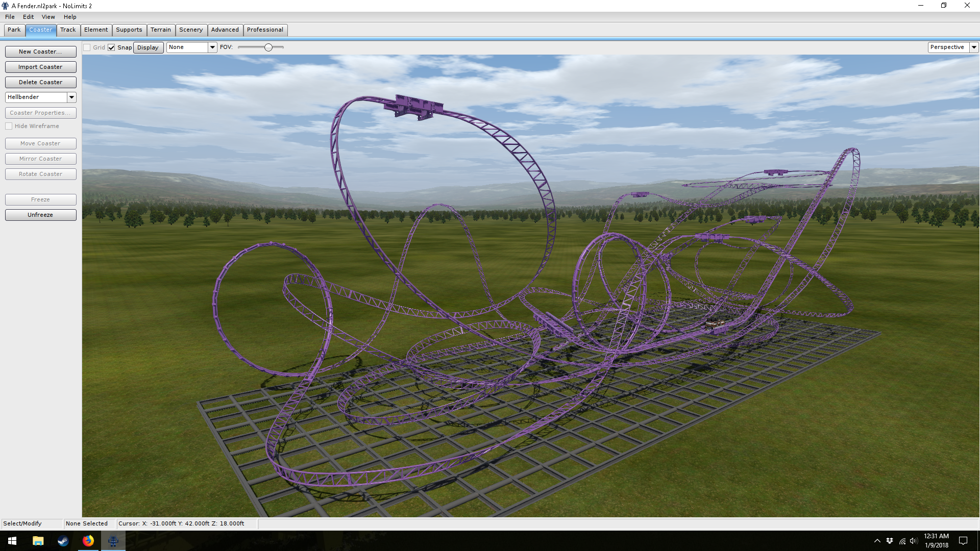Launch Steam from the taskbar
The image size is (980, 551).
(63, 541)
